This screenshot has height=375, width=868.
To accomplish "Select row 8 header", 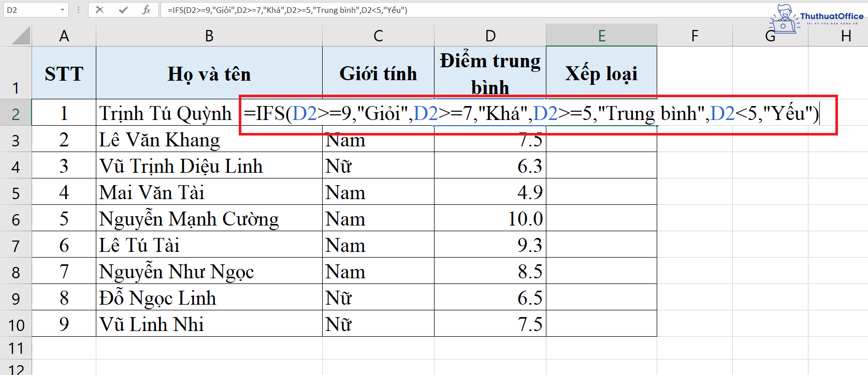I will (x=16, y=271).
